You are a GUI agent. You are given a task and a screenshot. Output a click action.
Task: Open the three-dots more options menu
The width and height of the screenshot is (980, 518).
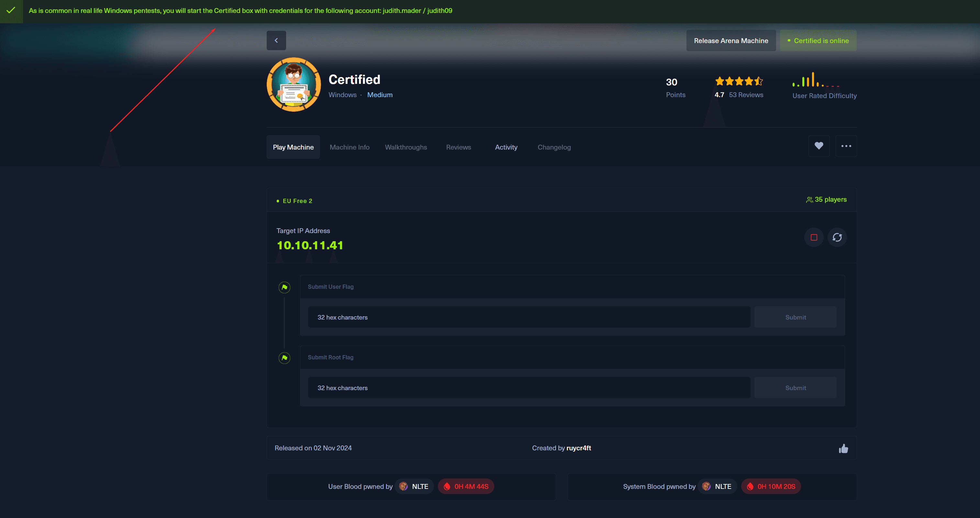846,146
